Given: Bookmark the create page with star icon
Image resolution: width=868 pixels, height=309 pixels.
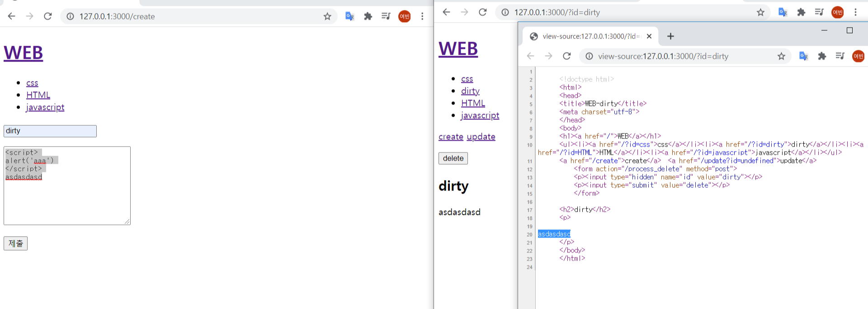Looking at the screenshot, I should pyautogui.click(x=327, y=16).
